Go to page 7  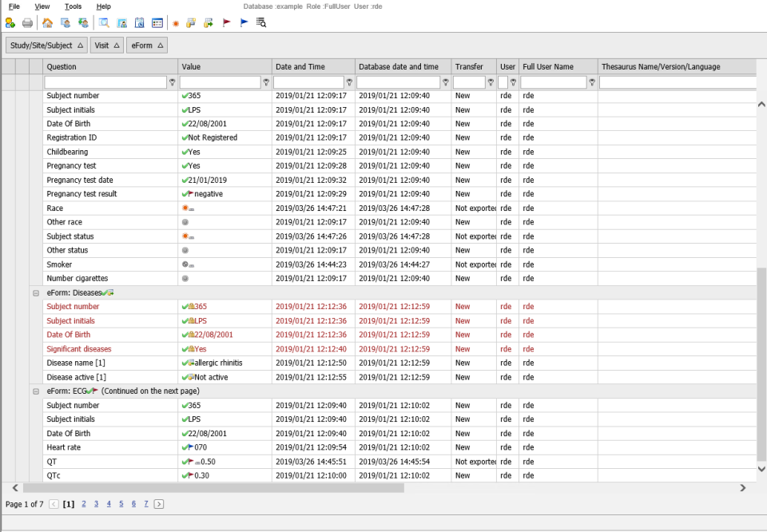pos(145,503)
